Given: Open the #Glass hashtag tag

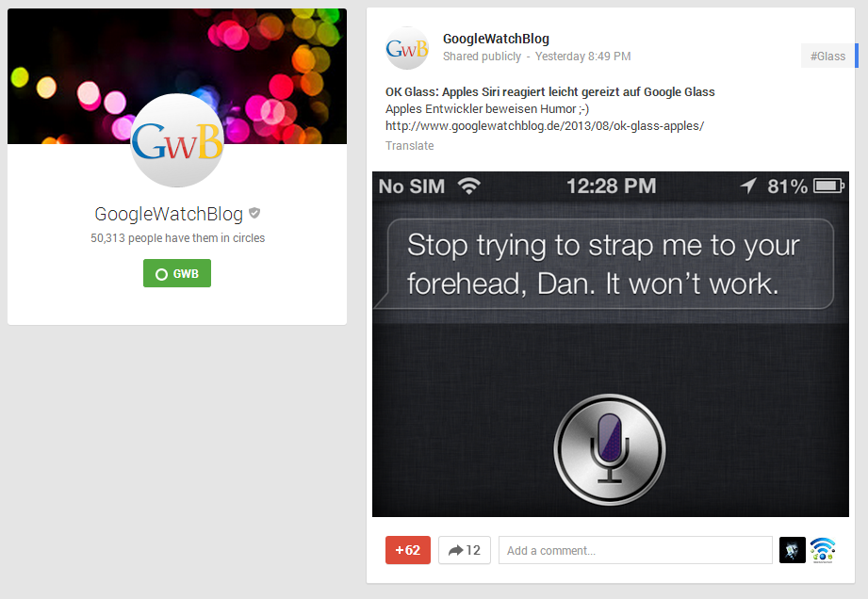Looking at the screenshot, I should [828, 56].
